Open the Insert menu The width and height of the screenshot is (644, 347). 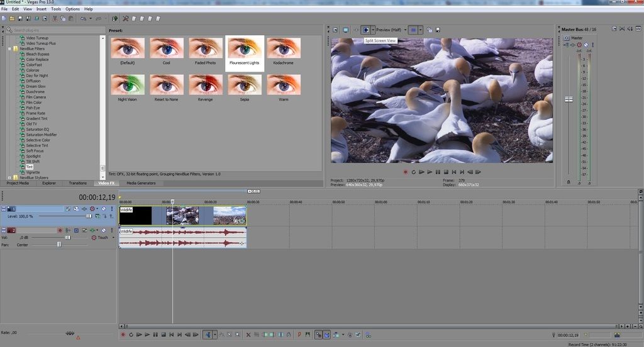click(42, 9)
